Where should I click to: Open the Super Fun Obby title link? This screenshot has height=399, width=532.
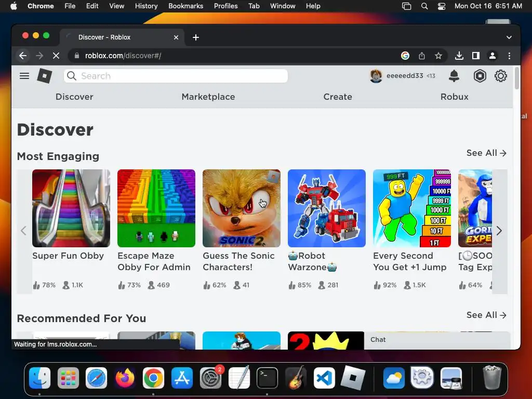68,256
